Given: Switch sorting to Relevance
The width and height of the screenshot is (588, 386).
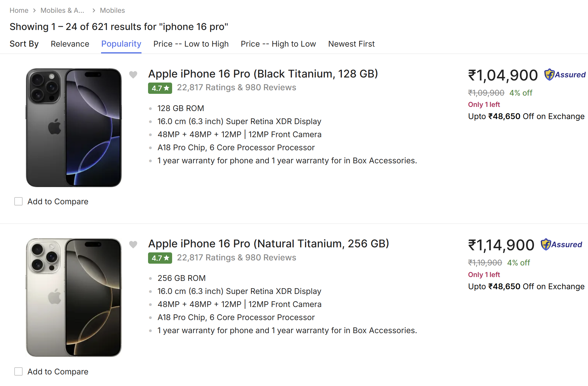Looking at the screenshot, I should (70, 44).
